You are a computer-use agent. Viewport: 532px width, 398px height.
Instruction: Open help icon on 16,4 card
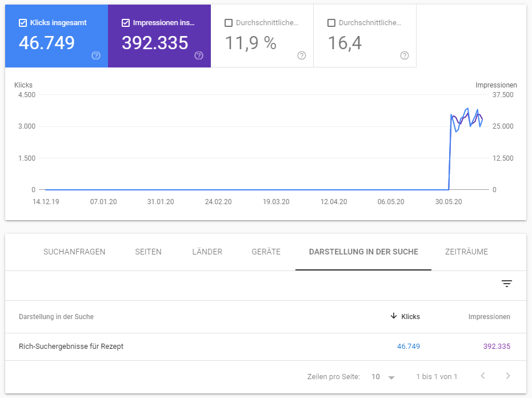(405, 55)
